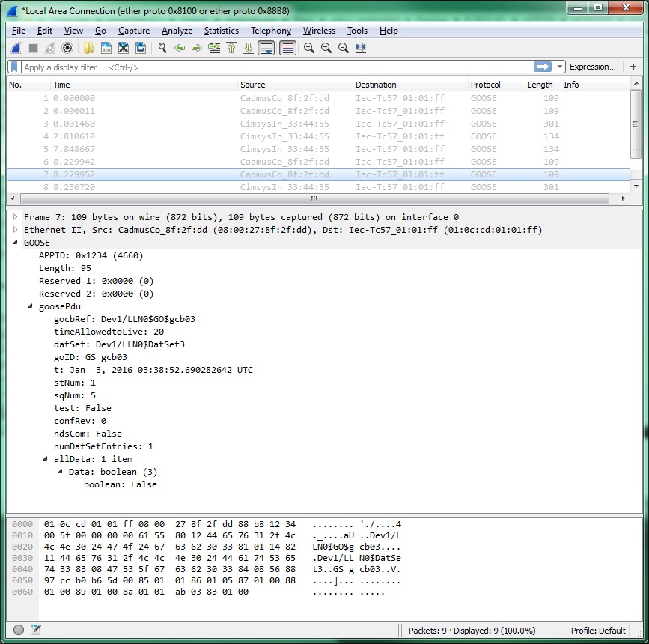Sort packets by the Destination column header

[410, 85]
